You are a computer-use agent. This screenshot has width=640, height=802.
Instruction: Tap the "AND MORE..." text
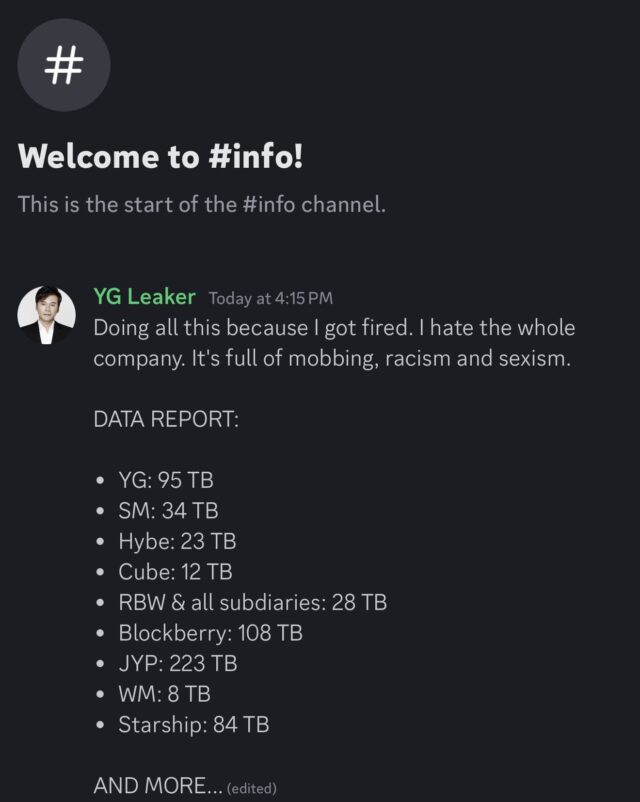[x=157, y=786]
